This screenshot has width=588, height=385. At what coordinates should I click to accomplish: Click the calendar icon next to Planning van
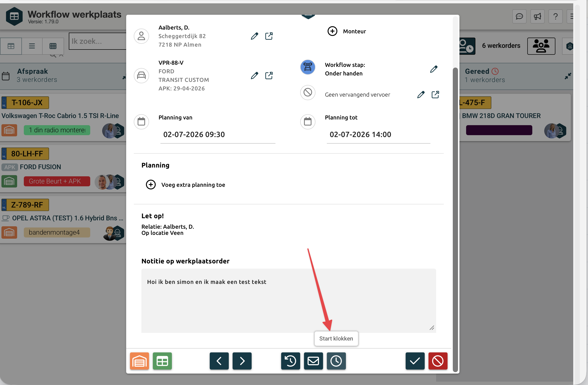(141, 122)
